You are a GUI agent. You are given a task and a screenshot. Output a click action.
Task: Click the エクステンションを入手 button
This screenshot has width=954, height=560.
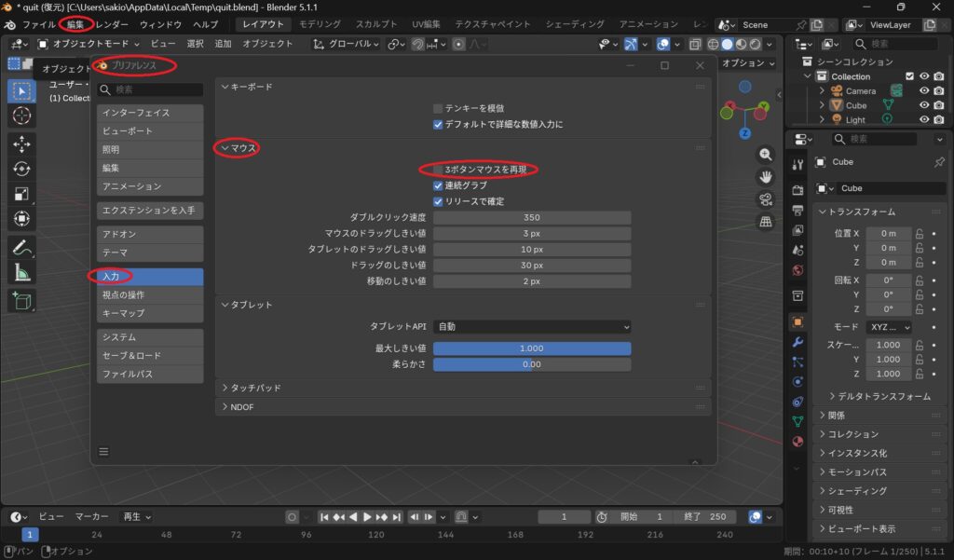pos(150,211)
